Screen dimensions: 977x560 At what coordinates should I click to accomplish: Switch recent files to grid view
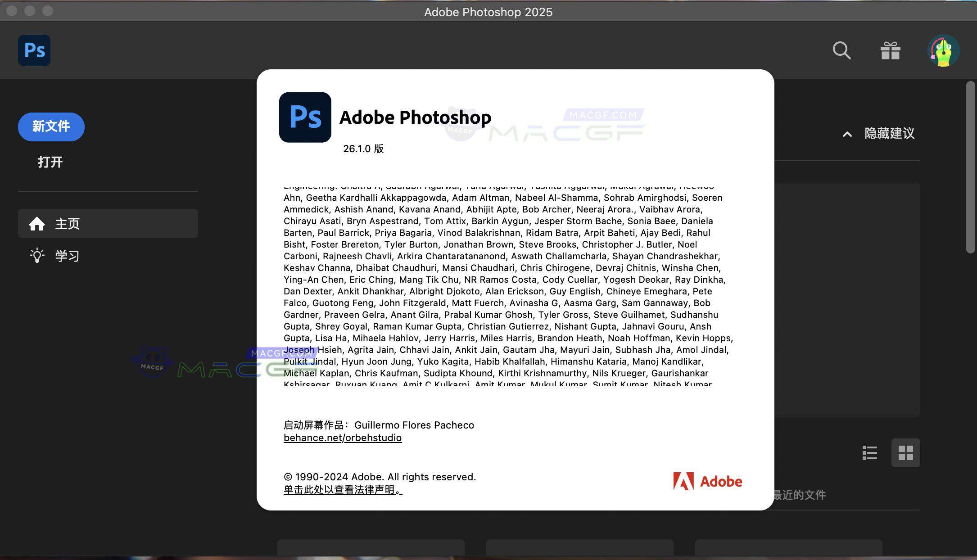point(906,453)
